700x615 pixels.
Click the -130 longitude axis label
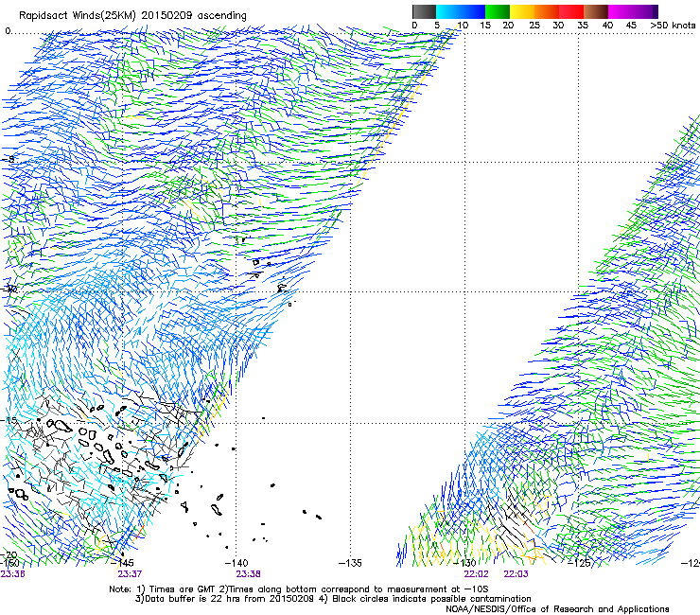(464, 563)
